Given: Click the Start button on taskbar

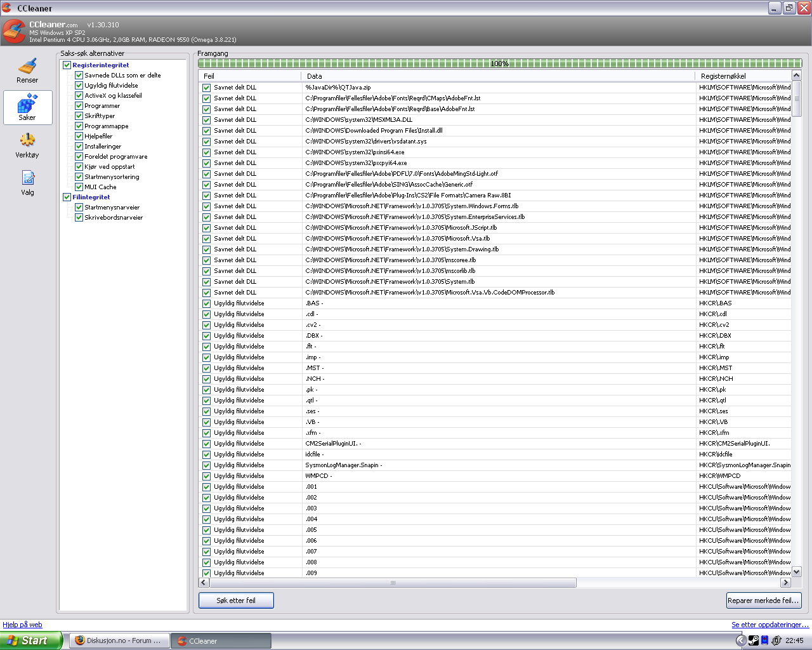Looking at the screenshot, I should (31, 640).
